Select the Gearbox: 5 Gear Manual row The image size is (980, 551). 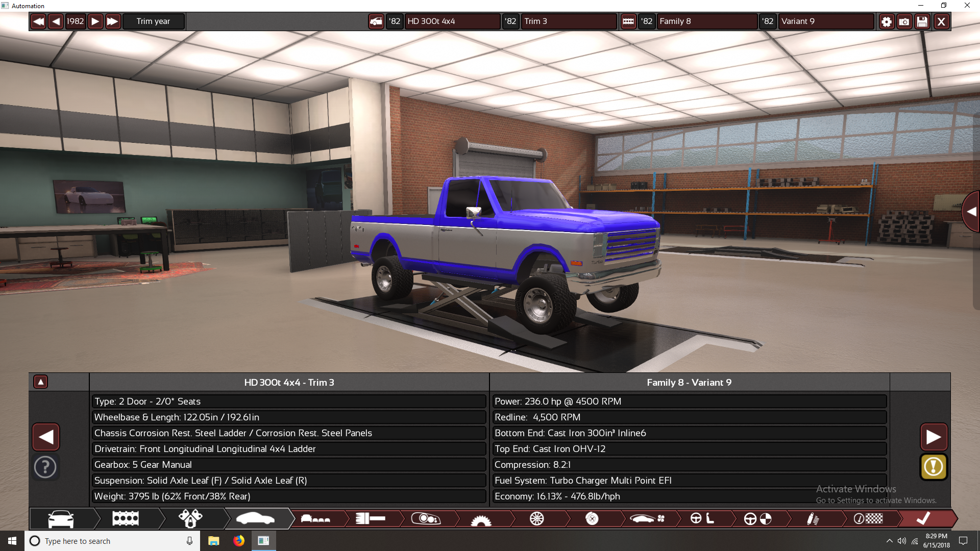pyautogui.click(x=289, y=465)
